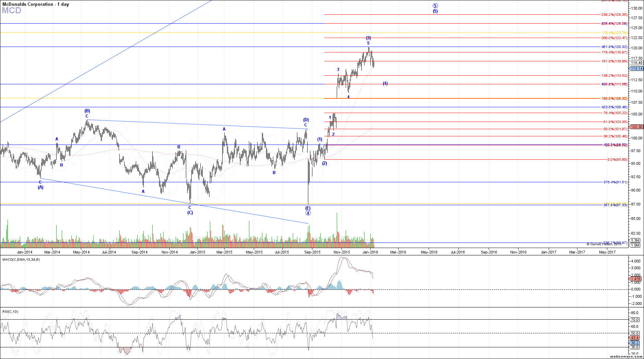The width and height of the screenshot is (644, 359).
Task: Click the Jan-2014 date axis label
Action: click(25, 252)
